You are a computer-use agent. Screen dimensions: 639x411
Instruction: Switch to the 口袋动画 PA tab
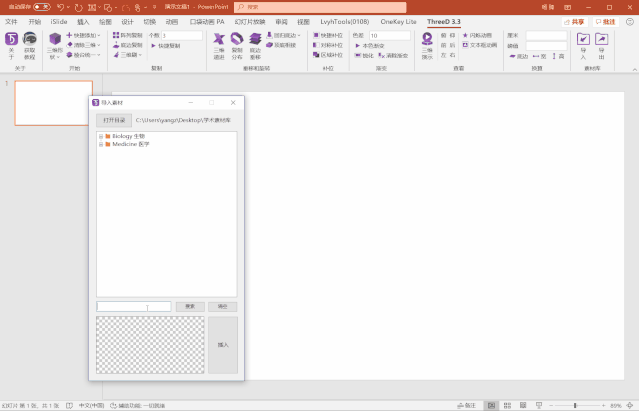point(207,22)
